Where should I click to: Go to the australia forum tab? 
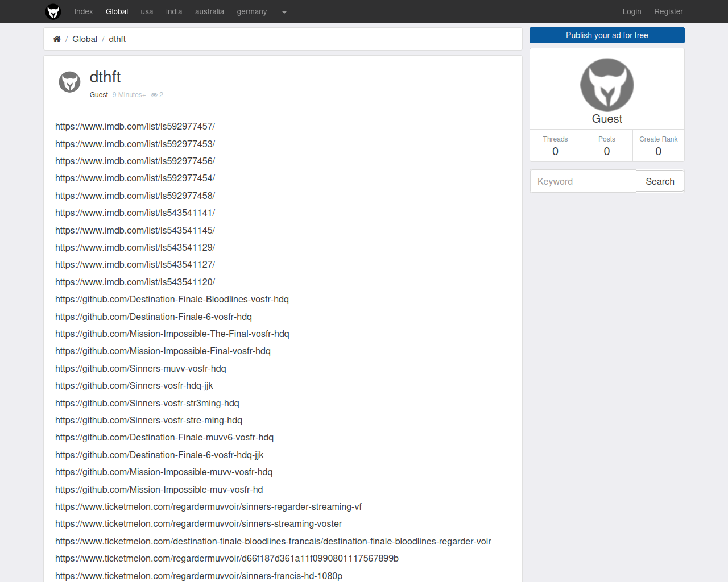point(209,11)
